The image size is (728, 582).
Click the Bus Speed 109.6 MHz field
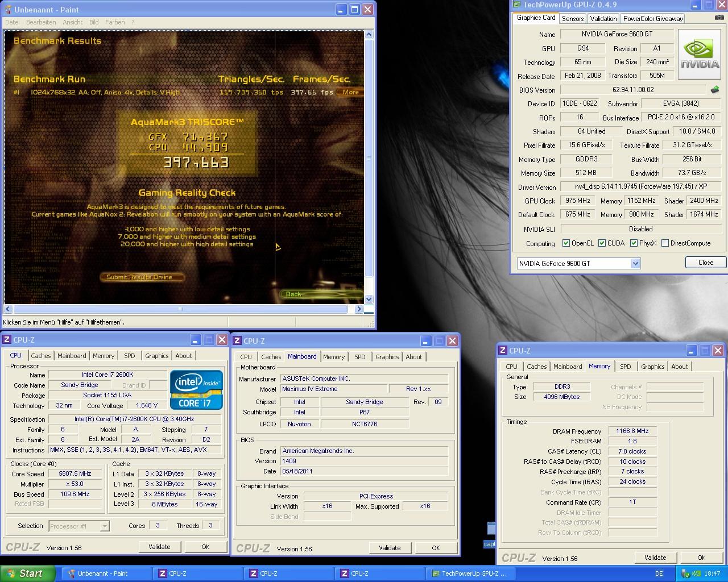[75, 494]
